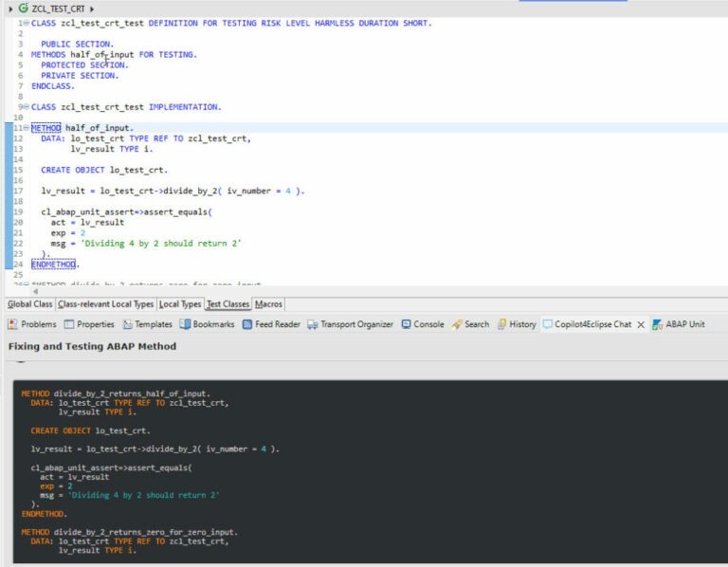Open the Local Types tab
Viewport: 728px width, 567px height.
click(x=180, y=304)
